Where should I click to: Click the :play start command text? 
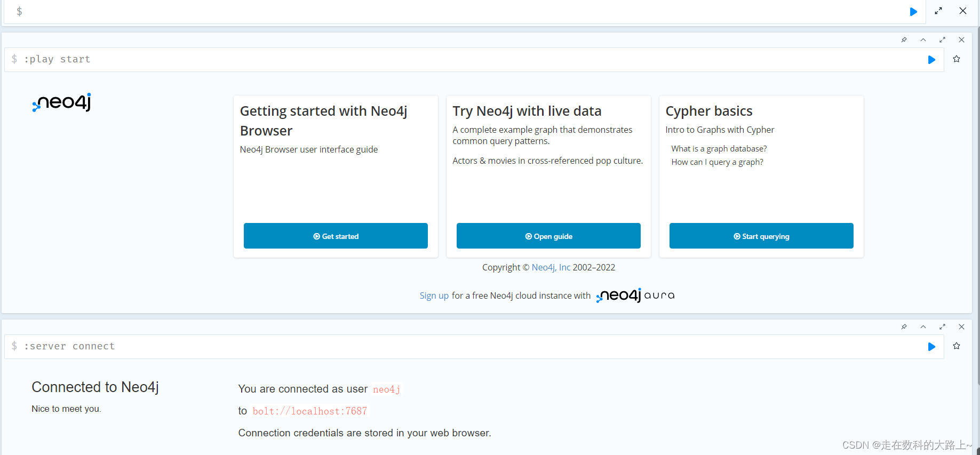coord(57,59)
